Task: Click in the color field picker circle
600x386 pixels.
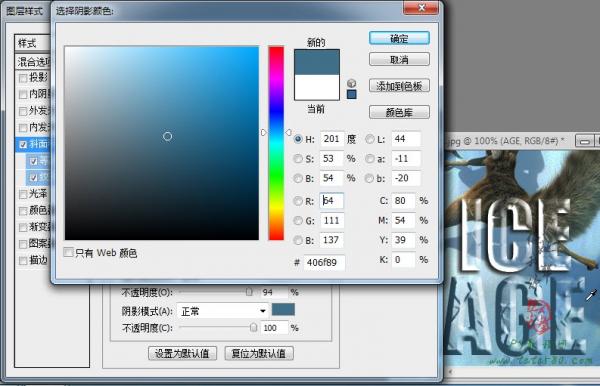Action: tap(167, 136)
